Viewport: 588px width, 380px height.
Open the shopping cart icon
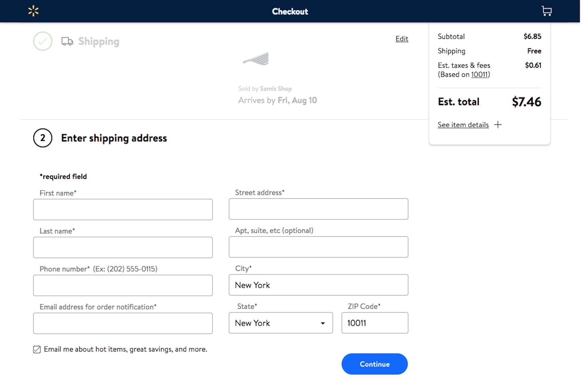pyautogui.click(x=546, y=11)
